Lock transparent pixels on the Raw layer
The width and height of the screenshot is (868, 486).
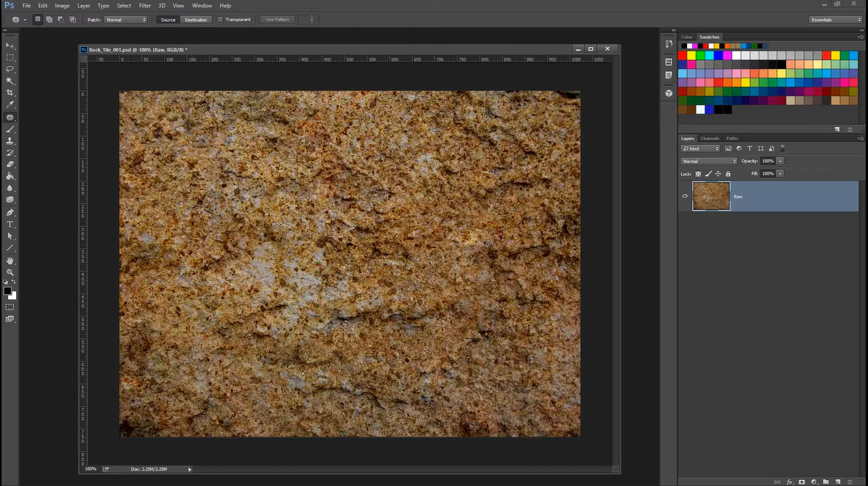698,174
